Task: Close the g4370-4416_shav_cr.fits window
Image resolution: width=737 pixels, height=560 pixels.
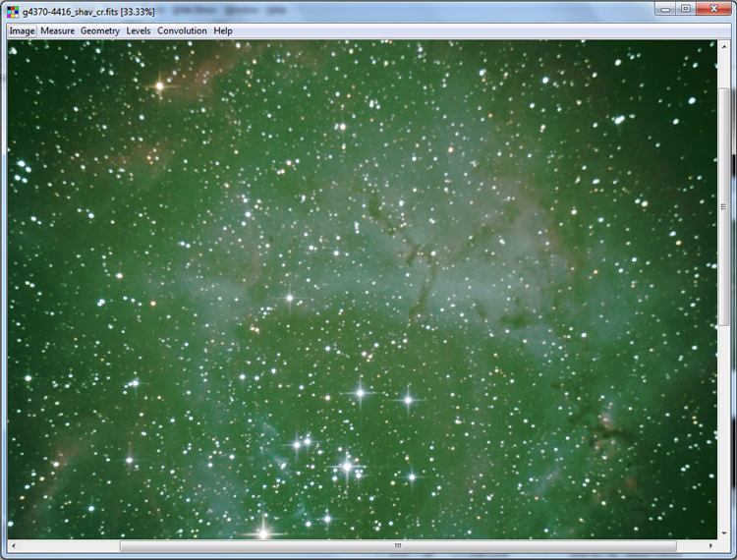Action: tap(713, 9)
